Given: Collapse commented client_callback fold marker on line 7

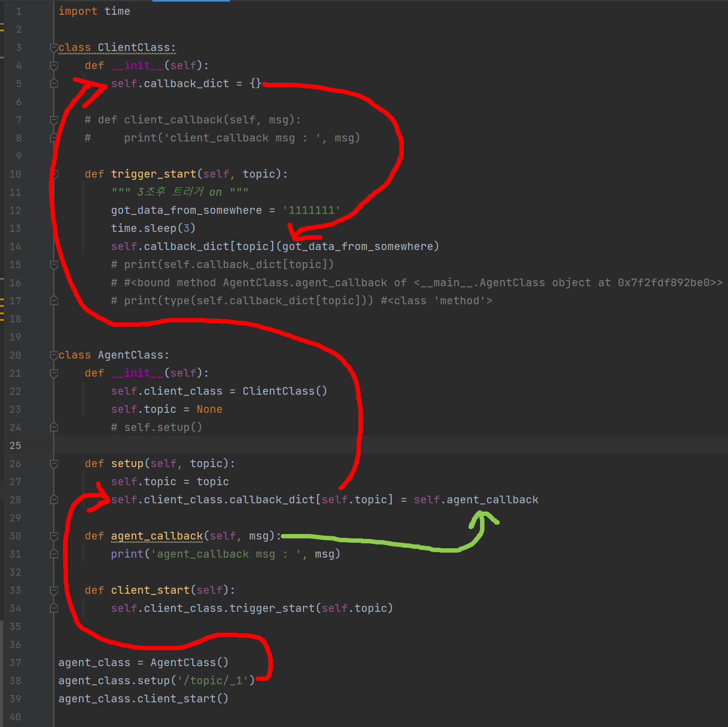Looking at the screenshot, I should (x=54, y=120).
